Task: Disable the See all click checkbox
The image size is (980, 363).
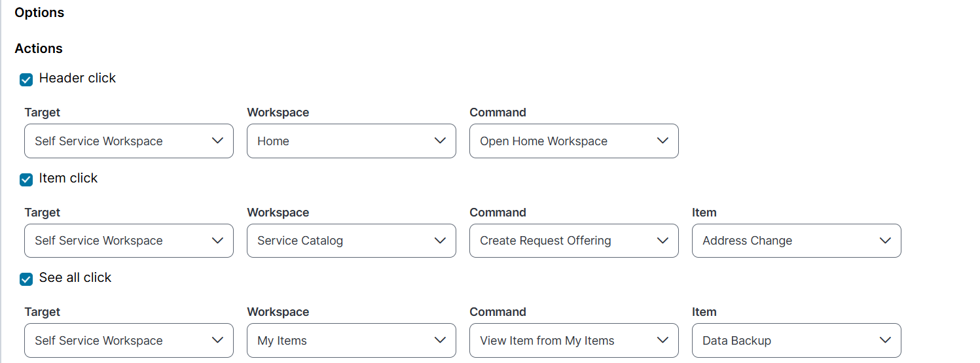Action: click(x=26, y=279)
